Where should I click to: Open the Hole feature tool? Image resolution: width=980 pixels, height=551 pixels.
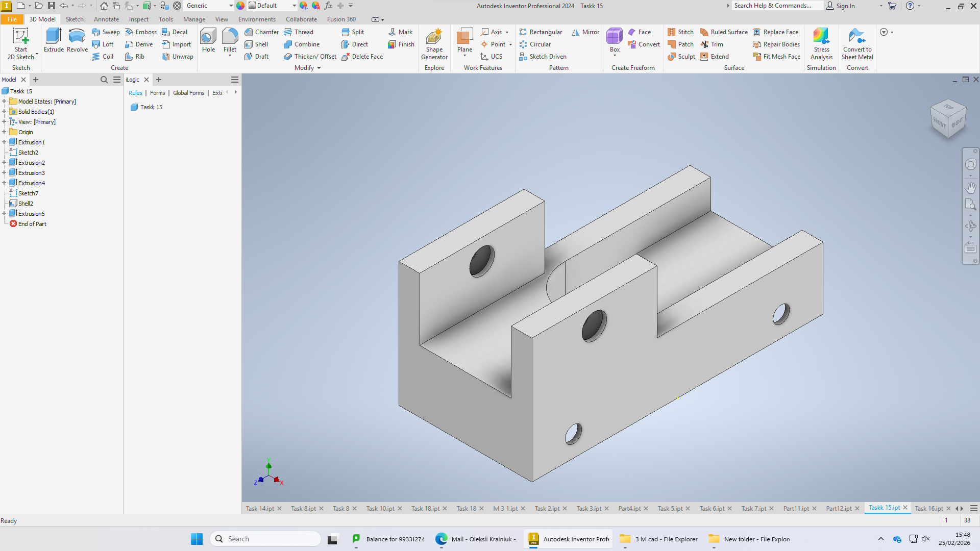coord(208,40)
